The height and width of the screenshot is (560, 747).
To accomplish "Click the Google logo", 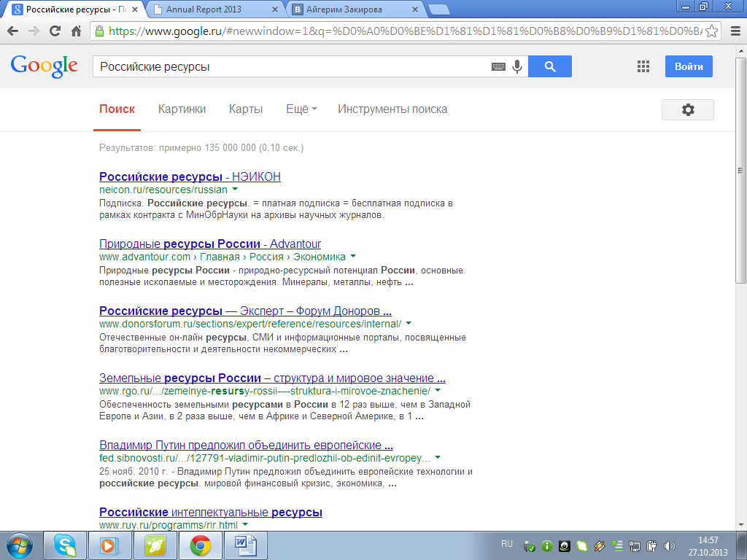I will pyautogui.click(x=44, y=66).
